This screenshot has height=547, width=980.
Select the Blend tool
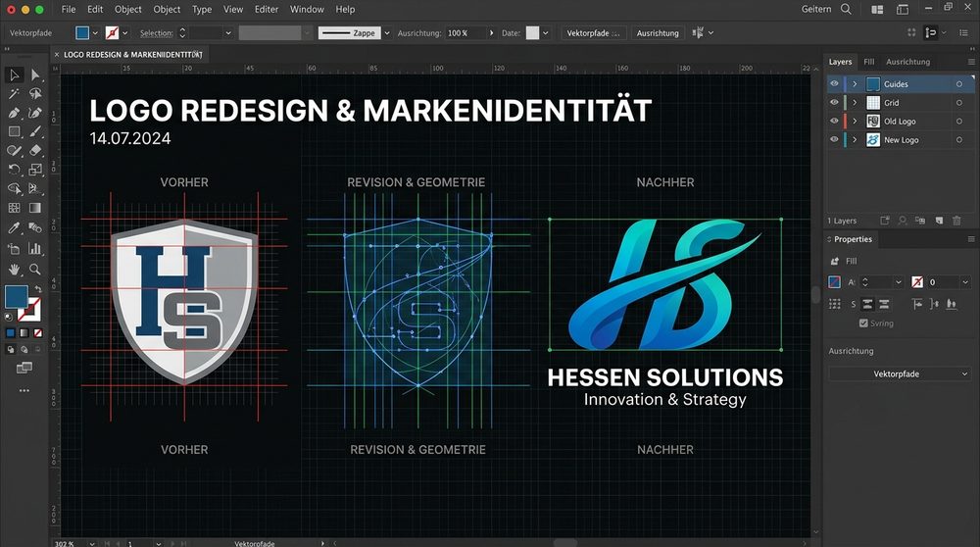coord(35,227)
